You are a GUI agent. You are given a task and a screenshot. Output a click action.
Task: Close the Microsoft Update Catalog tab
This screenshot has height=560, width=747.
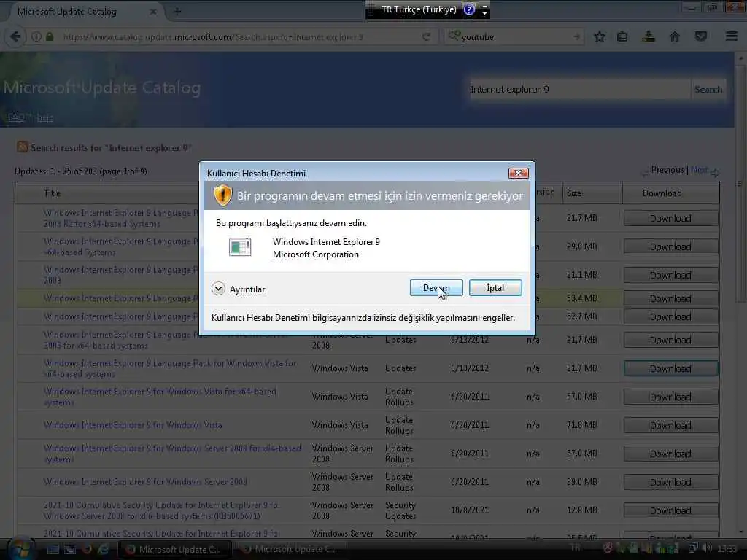pos(153,12)
